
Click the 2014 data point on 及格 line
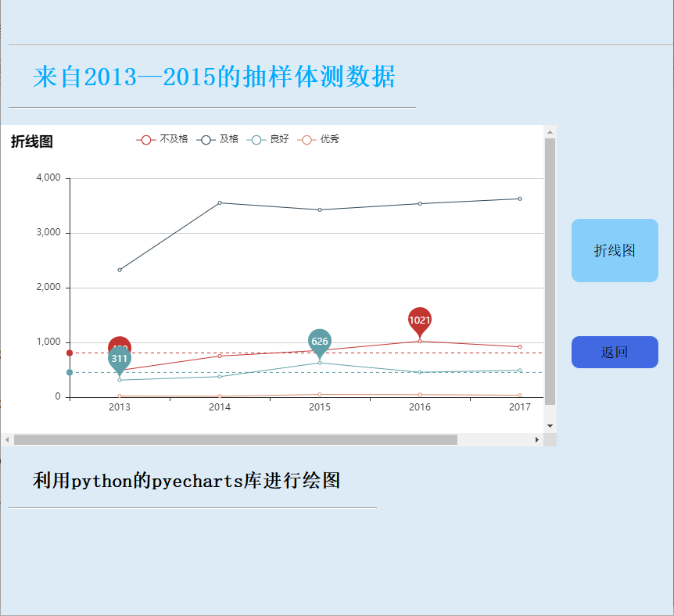(220, 203)
